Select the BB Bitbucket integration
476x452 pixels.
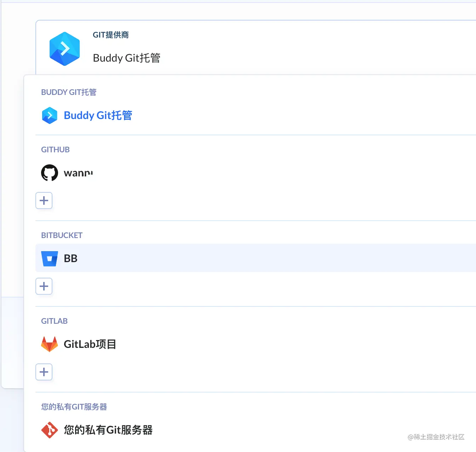click(x=256, y=258)
